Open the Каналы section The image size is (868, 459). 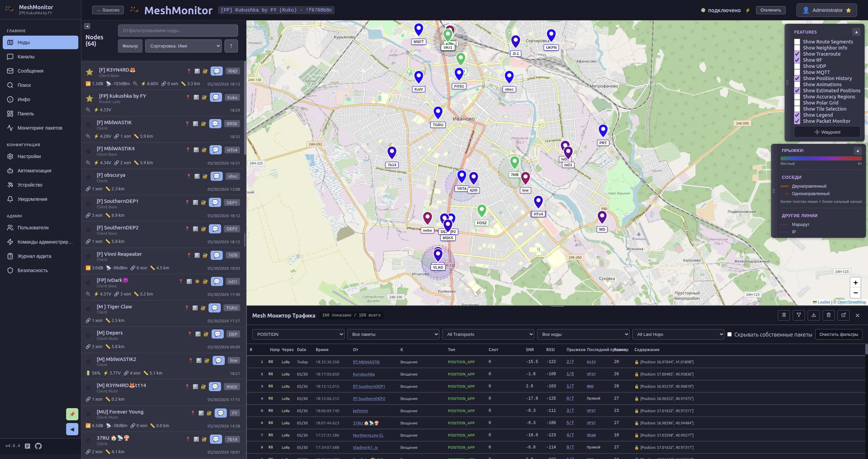(x=40, y=57)
